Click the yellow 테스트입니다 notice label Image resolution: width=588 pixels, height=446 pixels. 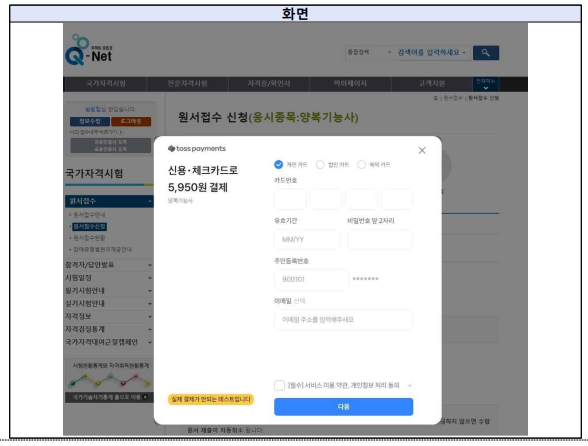pos(211,399)
